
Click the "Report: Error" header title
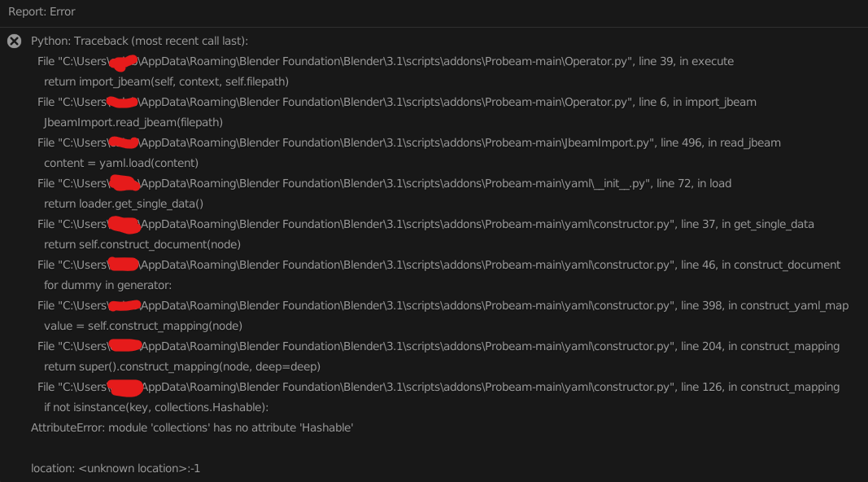pyautogui.click(x=41, y=12)
